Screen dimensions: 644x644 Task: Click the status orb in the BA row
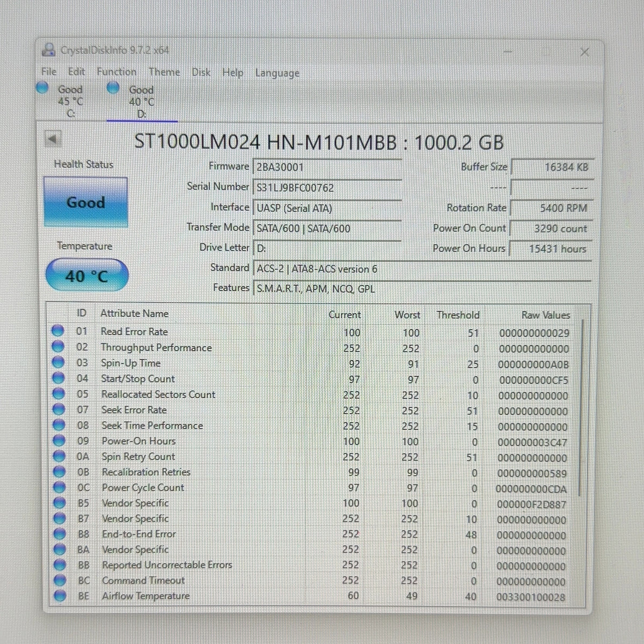click(x=60, y=549)
